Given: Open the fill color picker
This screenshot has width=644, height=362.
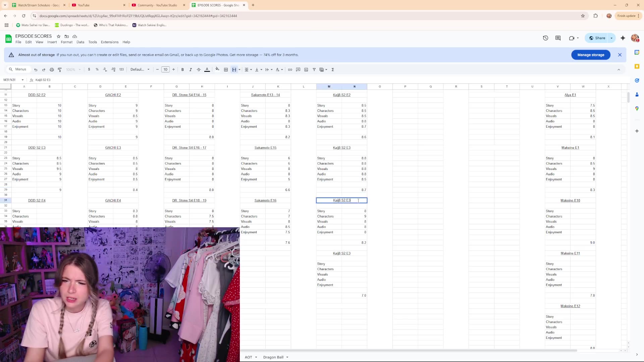Looking at the screenshot, I should pos(217,70).
